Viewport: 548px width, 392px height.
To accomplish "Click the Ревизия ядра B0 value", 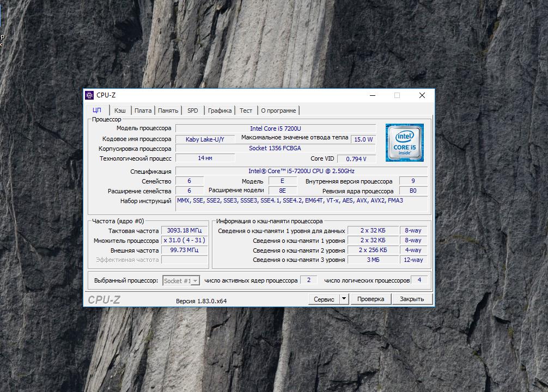I will (413, 191).
